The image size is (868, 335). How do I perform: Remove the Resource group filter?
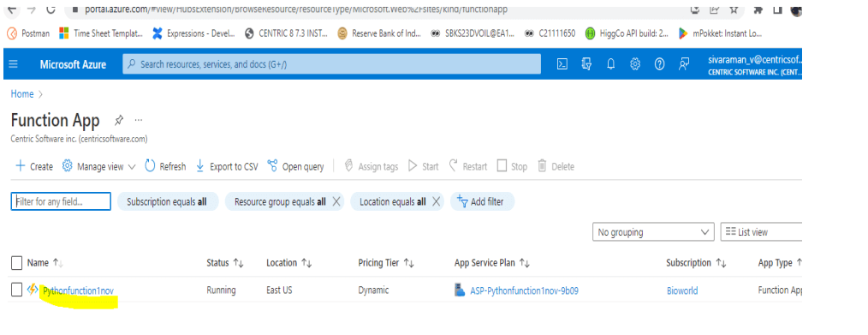(x=336, y=202)
